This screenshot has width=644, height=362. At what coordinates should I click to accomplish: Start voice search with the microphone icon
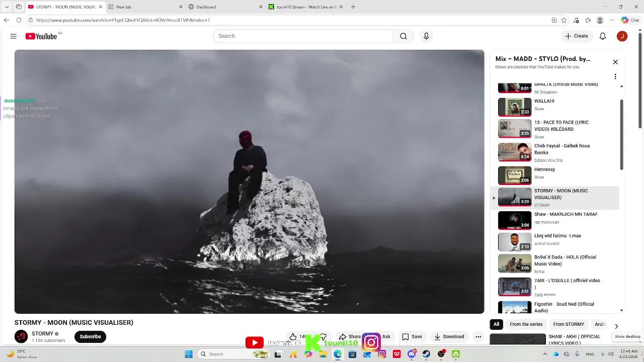tap(426, 36)
